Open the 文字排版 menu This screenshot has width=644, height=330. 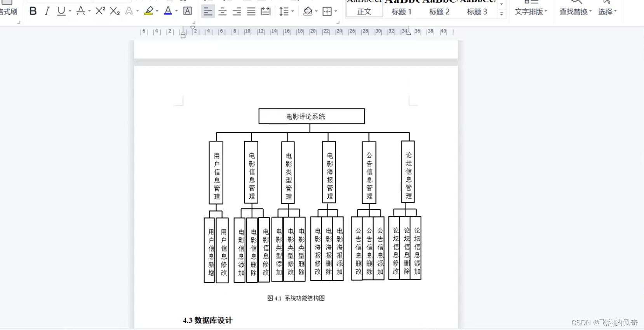click(531, 12)
